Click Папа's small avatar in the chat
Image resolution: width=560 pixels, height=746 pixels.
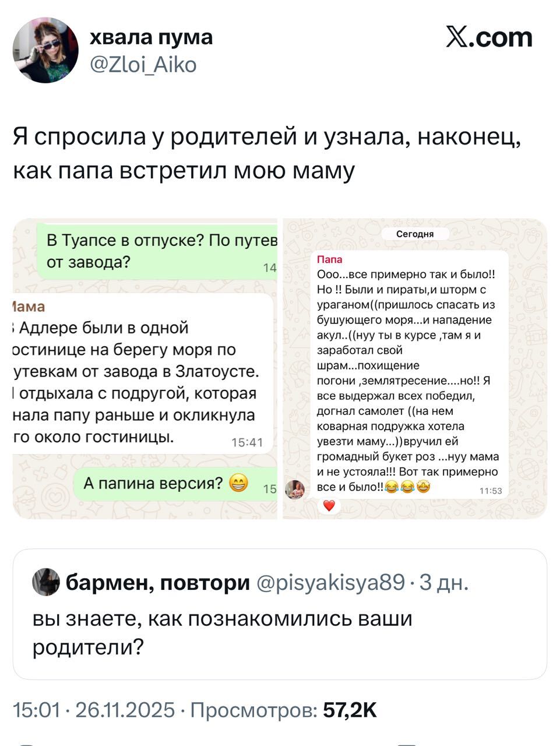click(295, 490)
